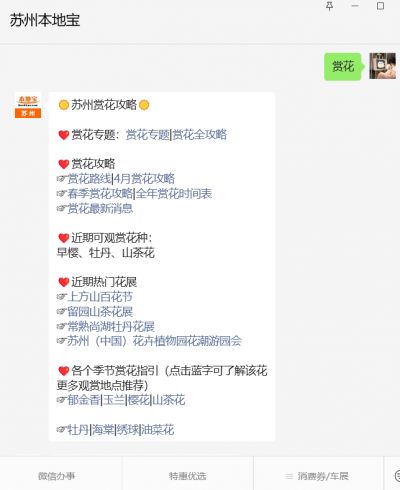The height and width of the screenshot is (490, 400).
Task: Open the 赏花最新消息 link
Action: pos(100,209)
